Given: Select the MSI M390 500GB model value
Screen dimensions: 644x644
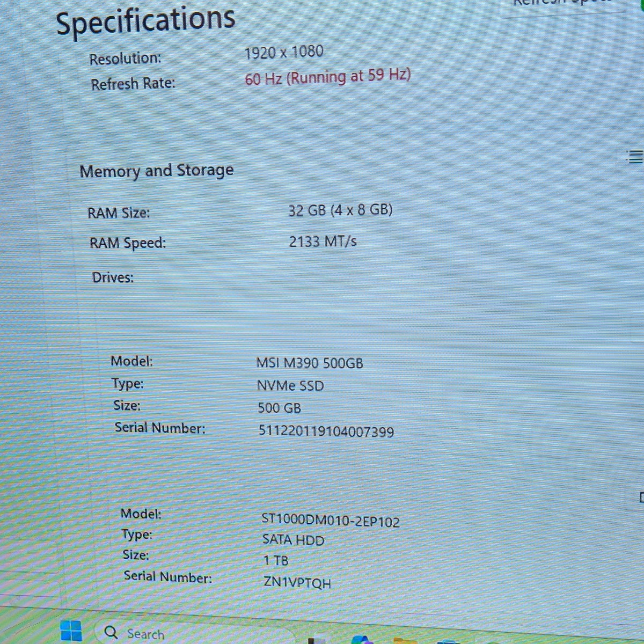Looking at the screenshot, I should tap(310, 363).
